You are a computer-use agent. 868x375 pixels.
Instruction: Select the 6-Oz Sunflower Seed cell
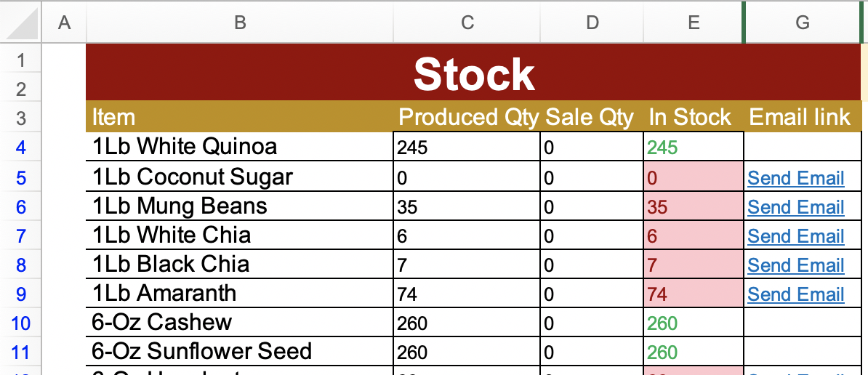coord(240,351)
